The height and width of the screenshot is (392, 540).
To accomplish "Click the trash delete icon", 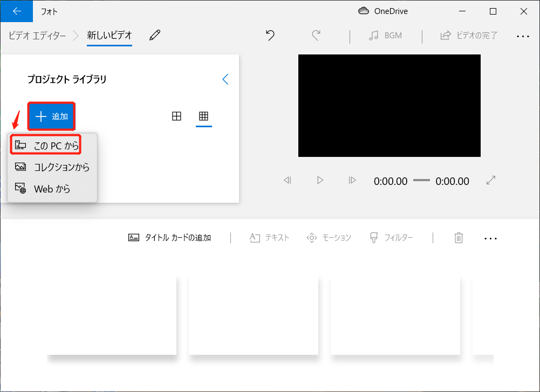I will (459, 237).
